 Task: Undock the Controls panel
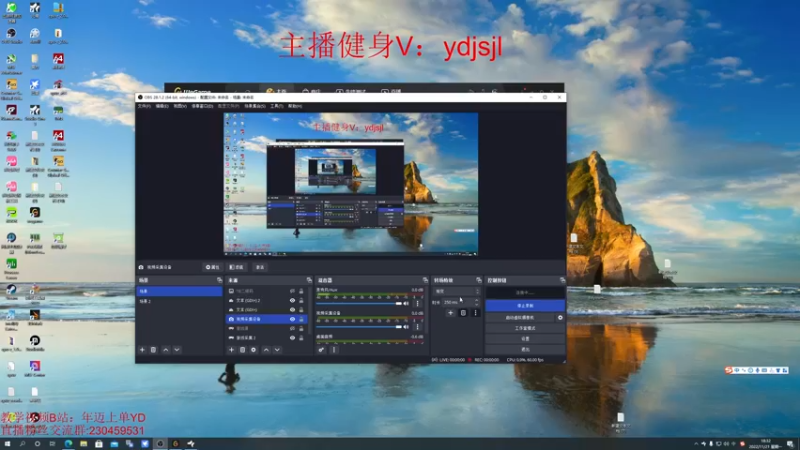(x=562, y=280)
